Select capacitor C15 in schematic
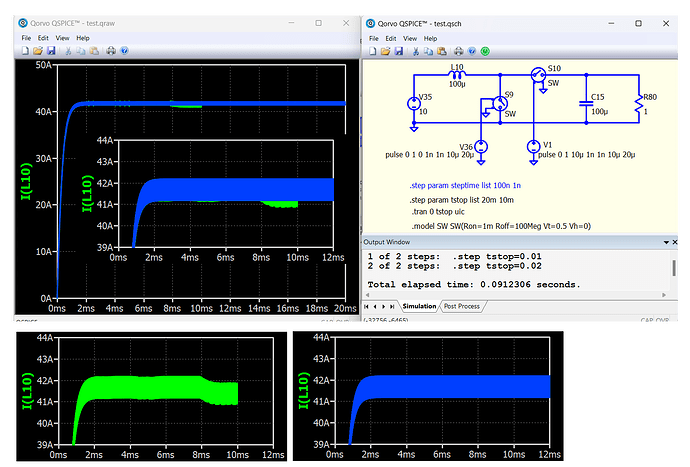The height and width of the screenshot is (467, 690). 586,104
